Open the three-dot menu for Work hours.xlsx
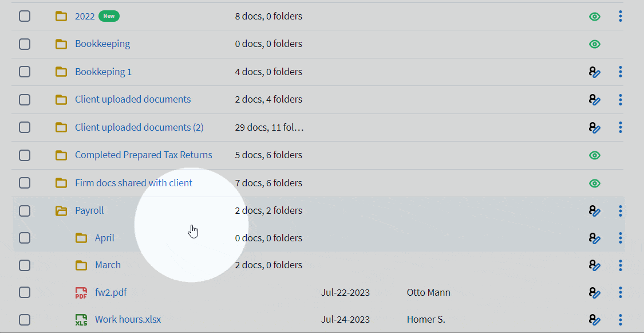Viewport: 644px width, 333px height. pyautogui.click(x=621, y=320)
